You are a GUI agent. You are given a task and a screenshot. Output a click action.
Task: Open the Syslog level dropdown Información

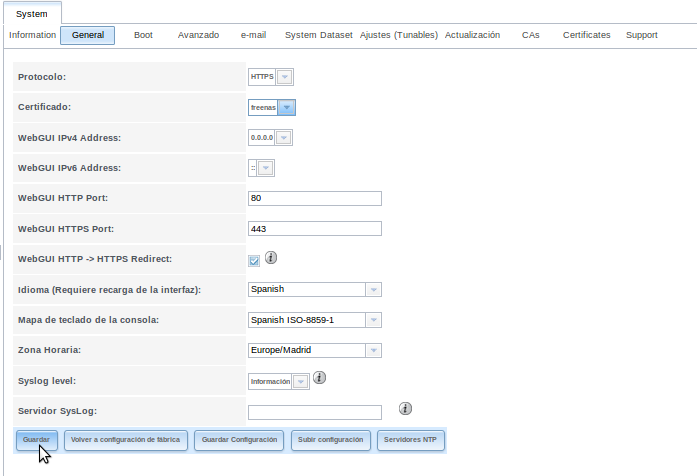279,381
